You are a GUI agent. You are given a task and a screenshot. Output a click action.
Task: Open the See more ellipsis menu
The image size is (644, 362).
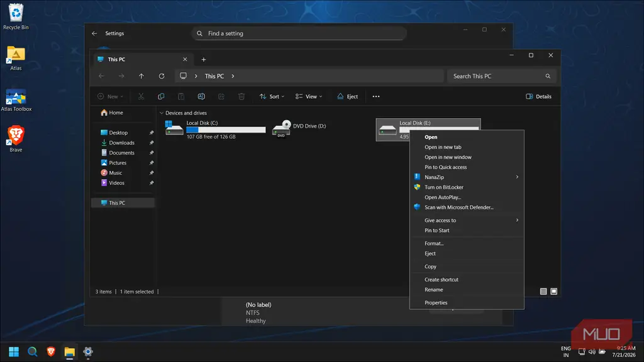[x=376, y=96]
